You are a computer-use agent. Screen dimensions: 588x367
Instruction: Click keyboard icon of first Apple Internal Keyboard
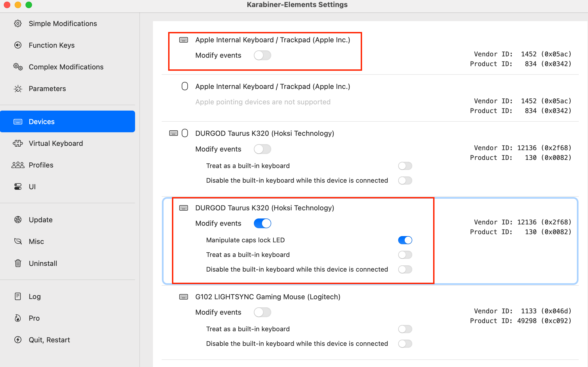pos(184,40)
